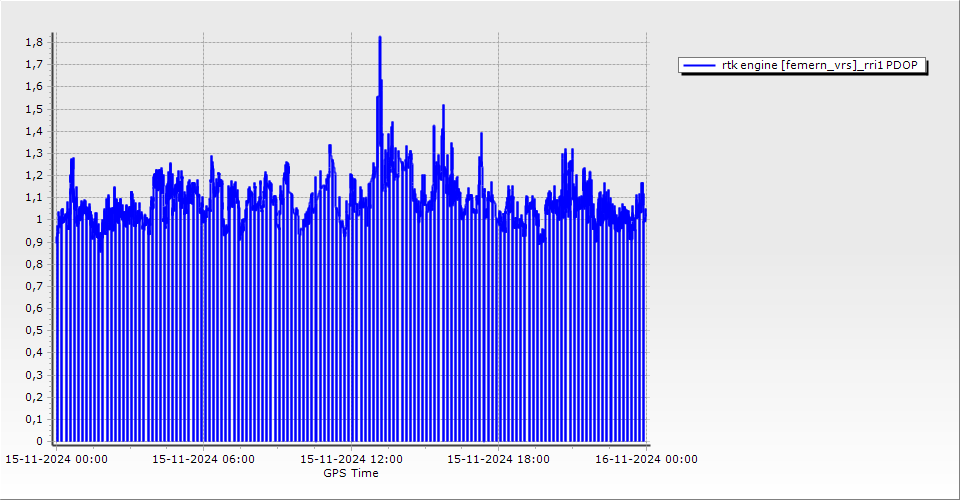Select the 16-11-2024 00:00 time label

click(646, 459)
